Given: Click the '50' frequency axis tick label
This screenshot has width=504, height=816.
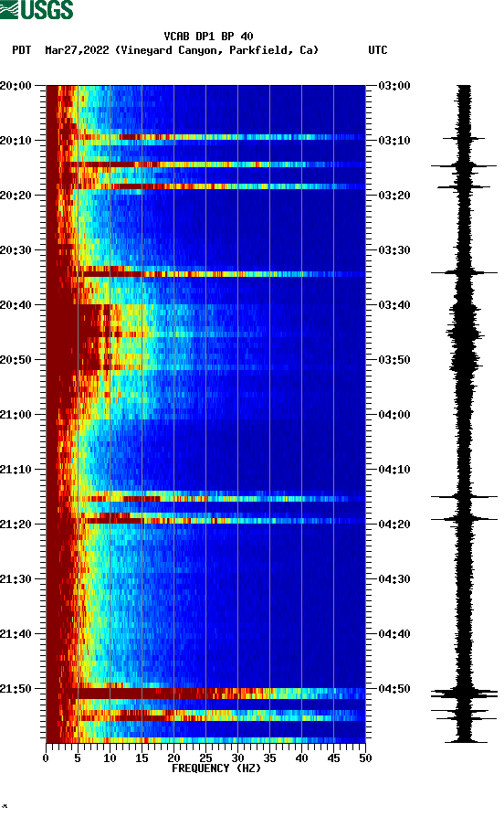Looking at the screenshot, I should (365, 758).
